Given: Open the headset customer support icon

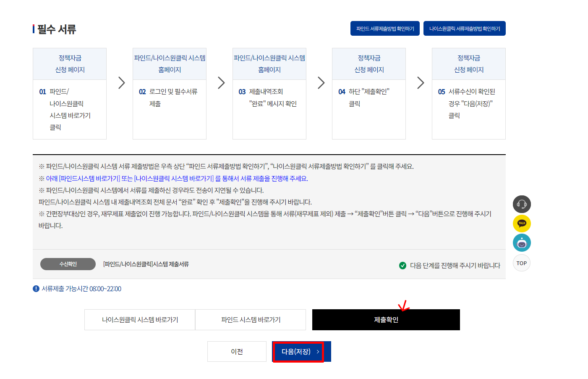Looking at the screenshot, I should click(x=522, y=204).
